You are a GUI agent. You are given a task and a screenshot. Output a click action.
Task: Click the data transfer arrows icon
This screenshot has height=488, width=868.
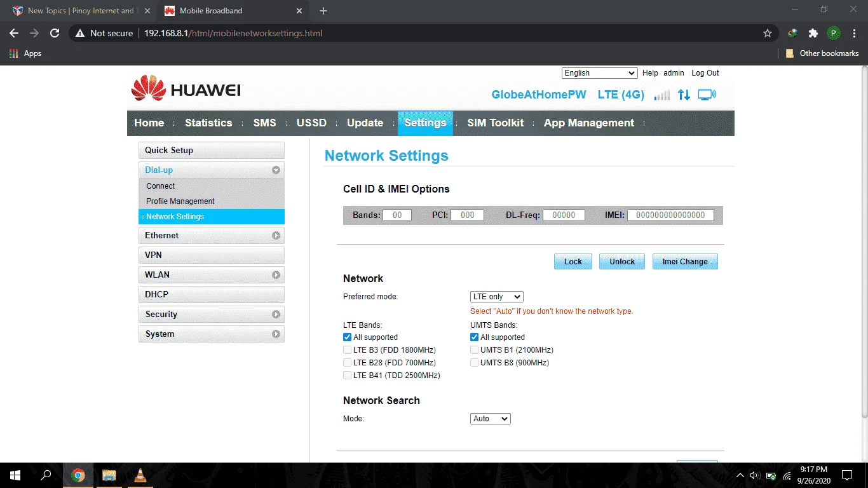(684, 95)
